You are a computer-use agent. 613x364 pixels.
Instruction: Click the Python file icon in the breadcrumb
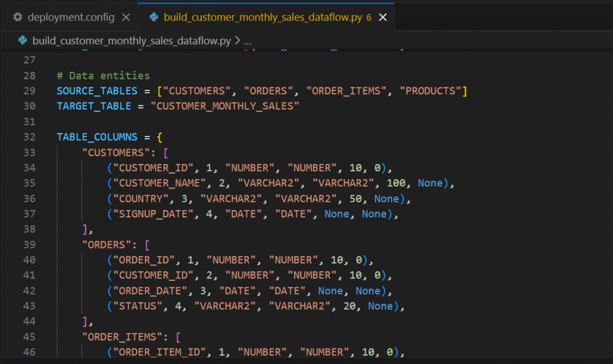pos(23,41)
